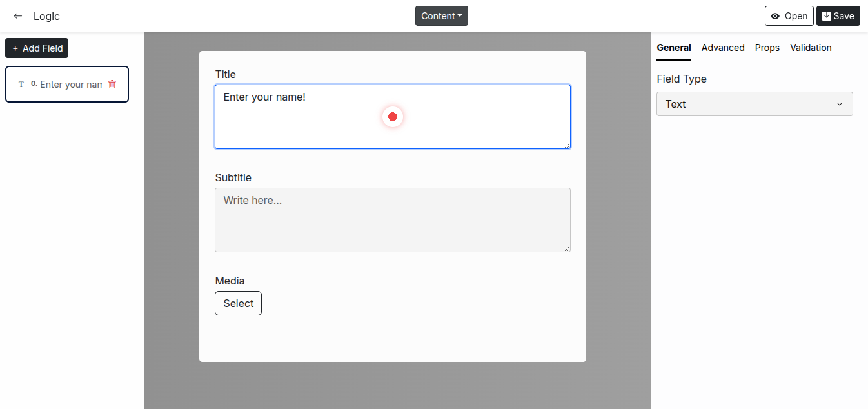Show the Validation tab

[x=811, y=48]
